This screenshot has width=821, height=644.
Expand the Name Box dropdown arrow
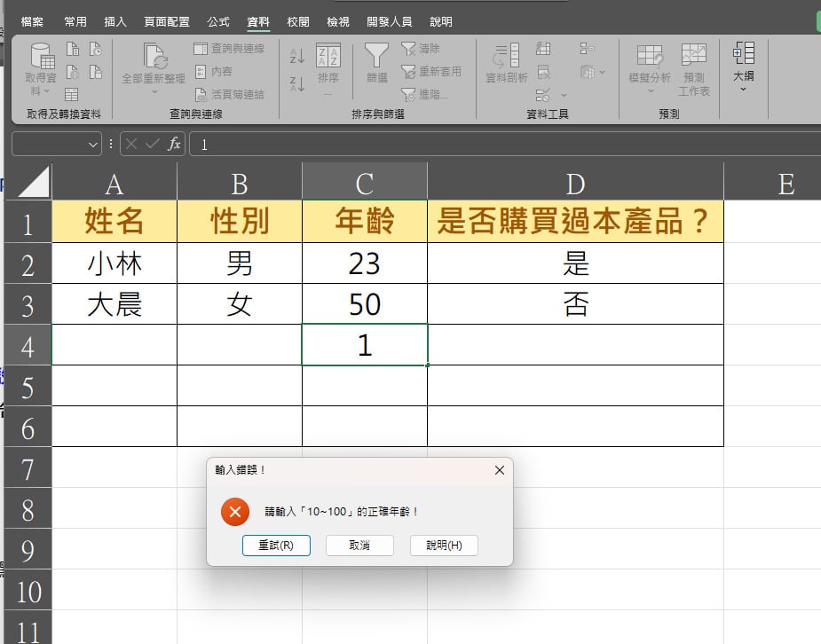click(92, 145)
